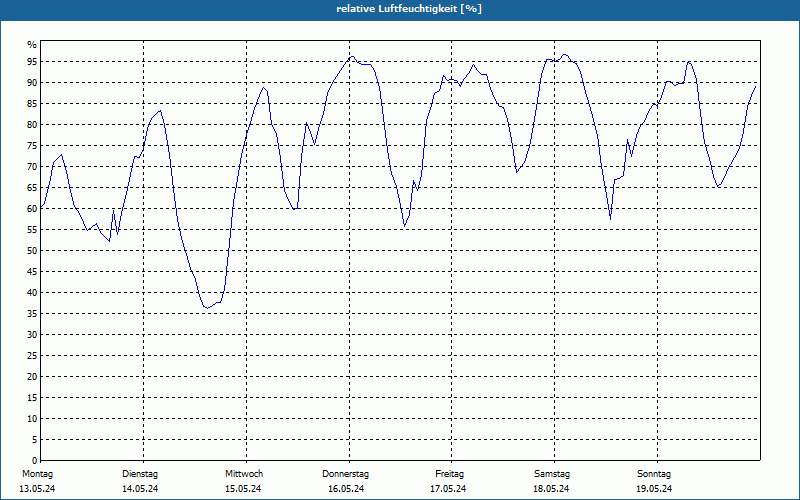The height and width of the screenshot is (500, 800).
Task: Click the 40 y-axis value
Action: click(32, 292)
